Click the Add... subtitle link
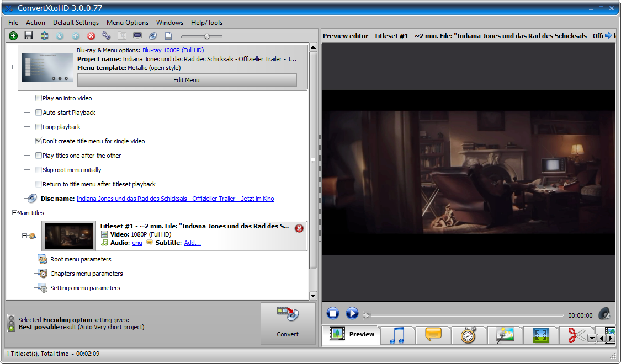Image resolution: width=621 pixels, height=364 pixels. 193,243
